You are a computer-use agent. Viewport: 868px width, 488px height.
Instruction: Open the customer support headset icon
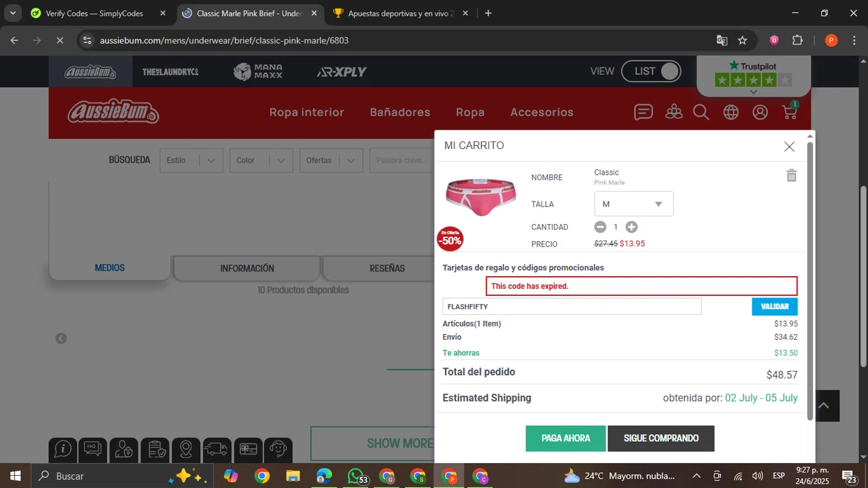(278, 450)
